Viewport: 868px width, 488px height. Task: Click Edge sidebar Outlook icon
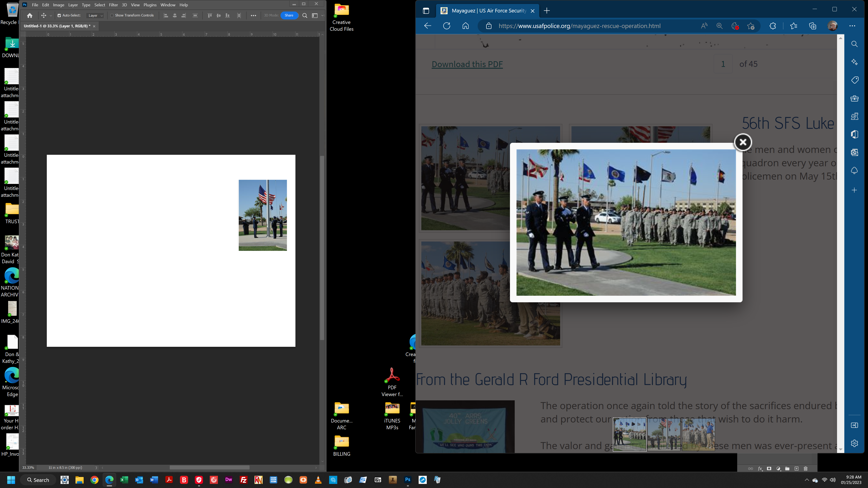coord(854,152)
